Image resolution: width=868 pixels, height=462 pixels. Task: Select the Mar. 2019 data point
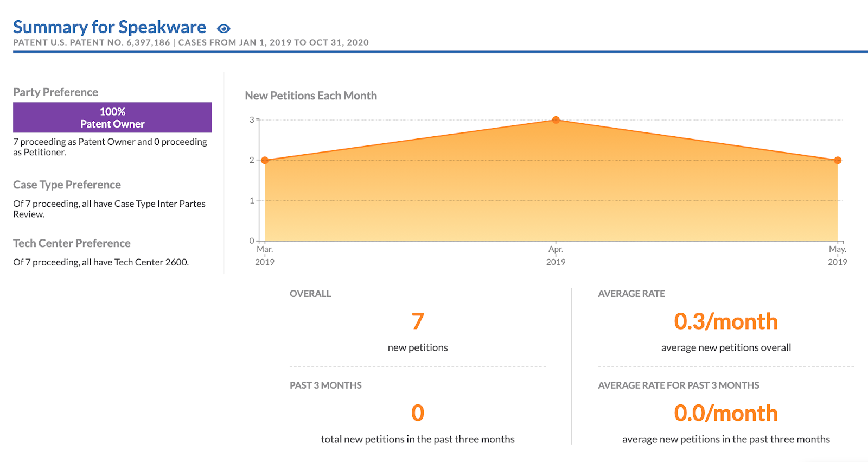(265, 160)
